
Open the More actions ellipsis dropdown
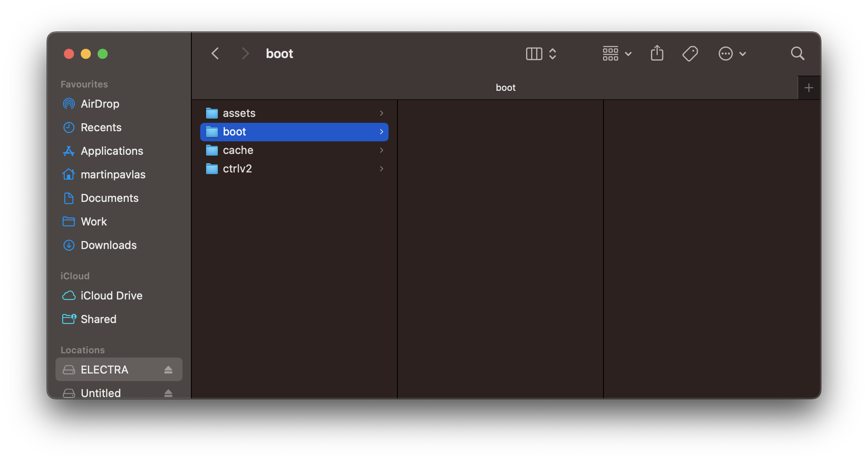(x=732, y=53)
